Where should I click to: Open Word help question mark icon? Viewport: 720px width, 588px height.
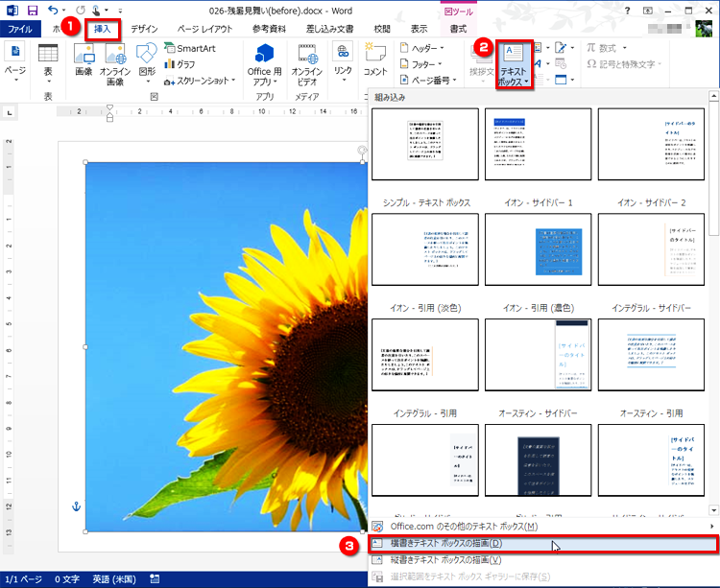point(627,11)
